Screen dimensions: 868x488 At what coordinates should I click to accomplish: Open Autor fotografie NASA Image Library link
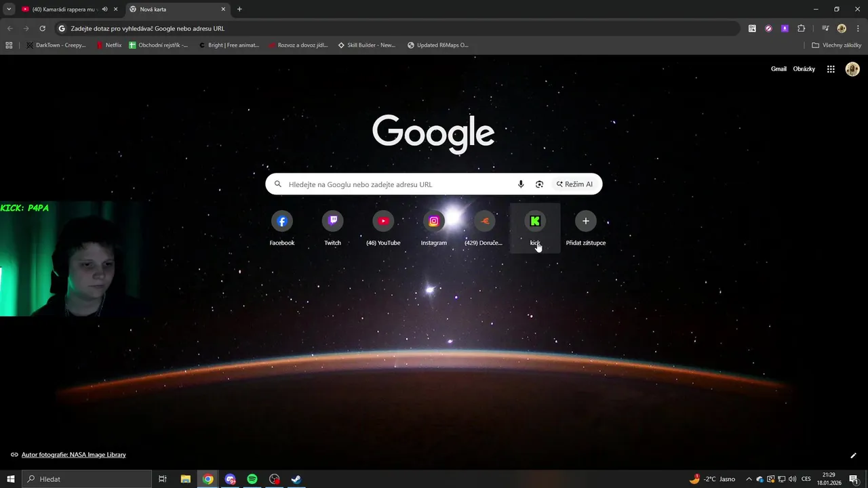[73, 455]
